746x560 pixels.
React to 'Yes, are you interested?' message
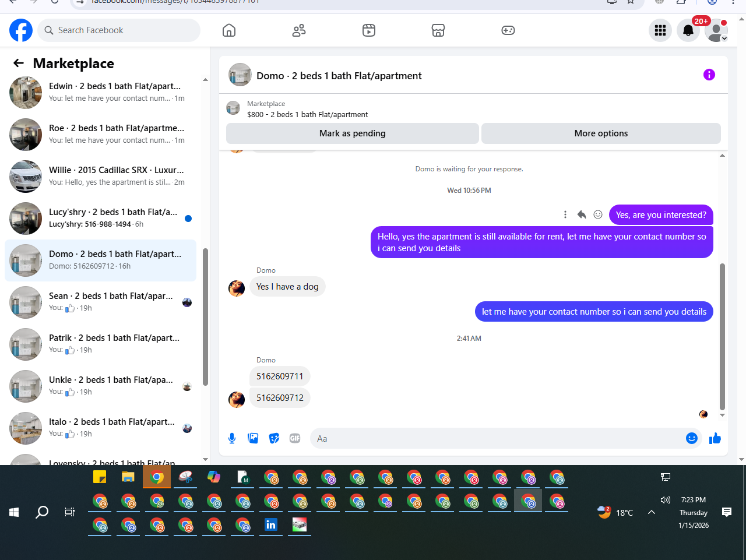pos(598,214)
